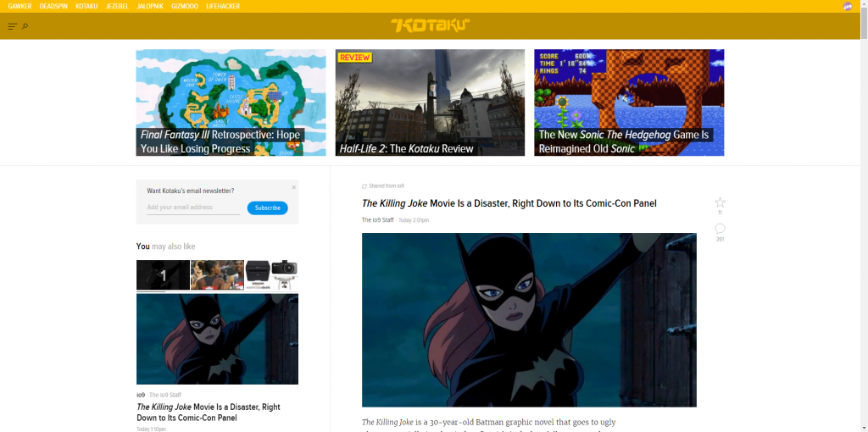Click the 261 comment count

pos(720,240)
